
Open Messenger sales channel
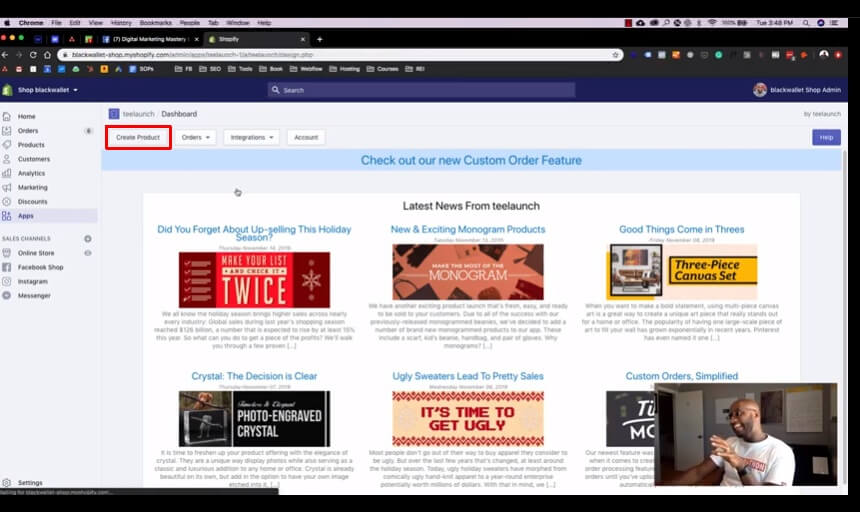pyautogui.click(x=34, y=295)
